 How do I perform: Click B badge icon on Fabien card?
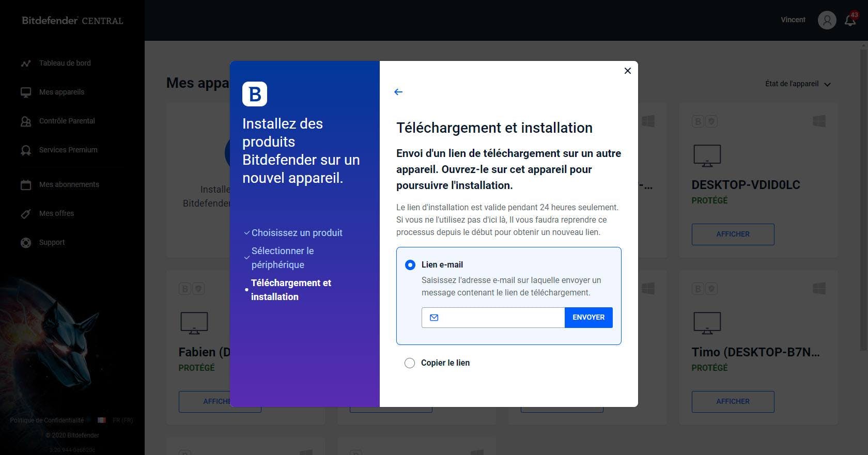[x=185, y=289]
